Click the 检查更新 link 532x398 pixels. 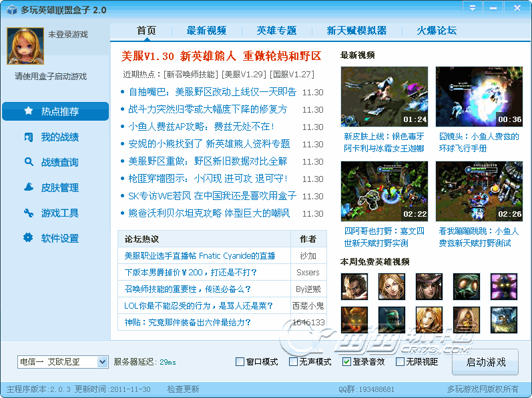pos(183,389)
